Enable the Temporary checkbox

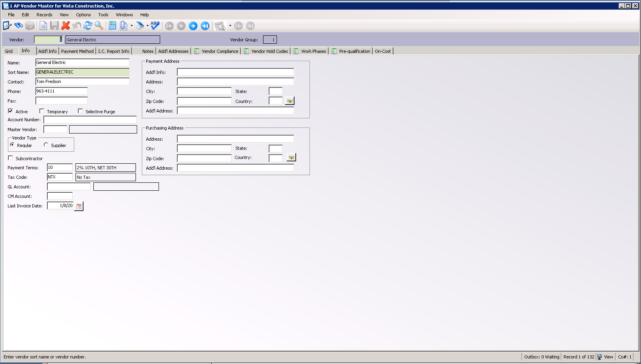pyautogui.click(x=42, y=111)
